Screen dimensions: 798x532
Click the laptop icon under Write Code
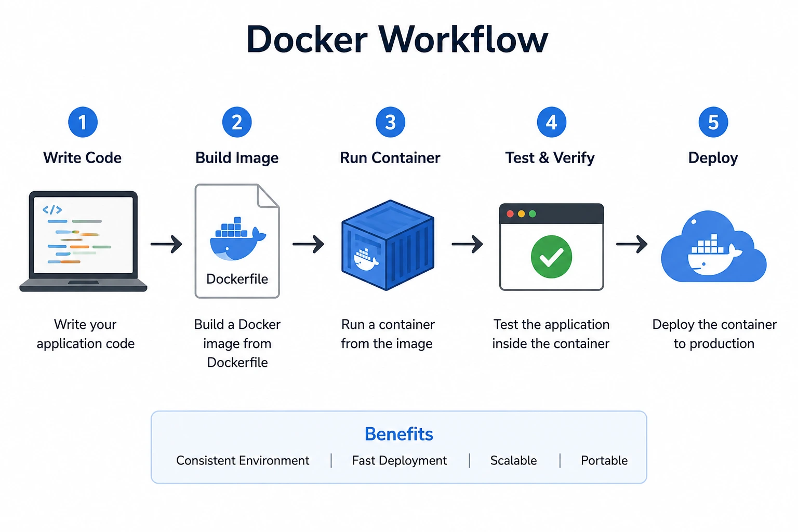(x=83, y=241)
